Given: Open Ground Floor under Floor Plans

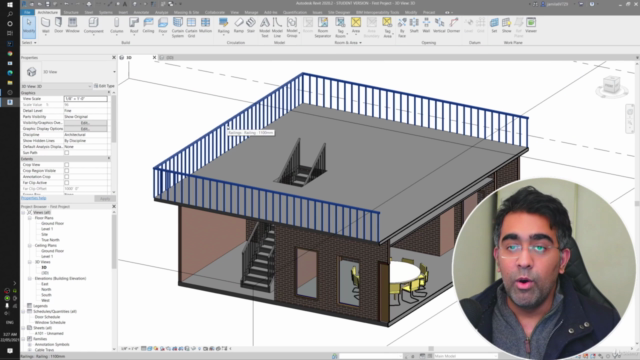Looking at the screenshot, I should (52, 224).
